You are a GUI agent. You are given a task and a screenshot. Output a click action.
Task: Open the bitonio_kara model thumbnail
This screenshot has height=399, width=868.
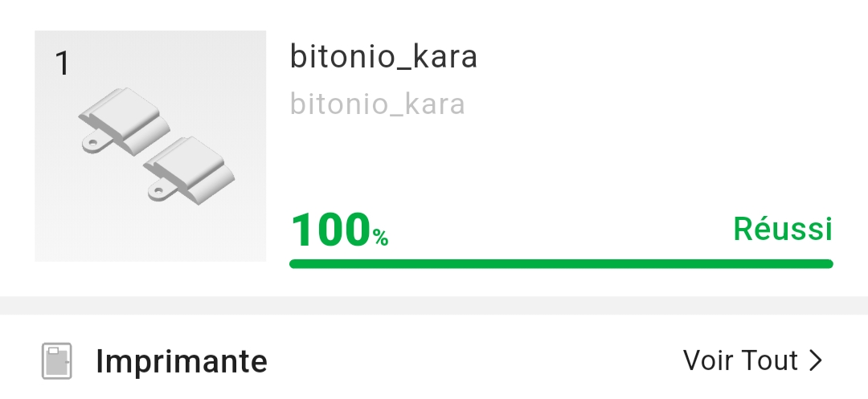point(150,145)
